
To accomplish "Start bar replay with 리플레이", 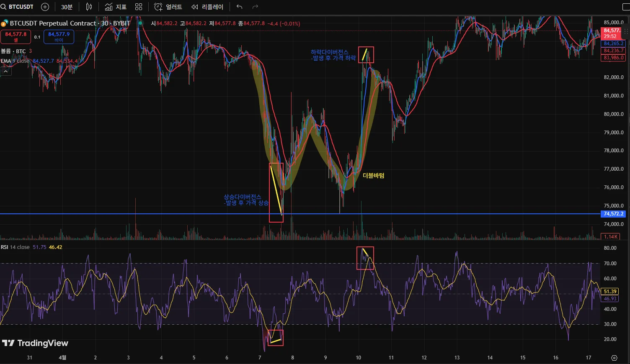I will (207, 7).
